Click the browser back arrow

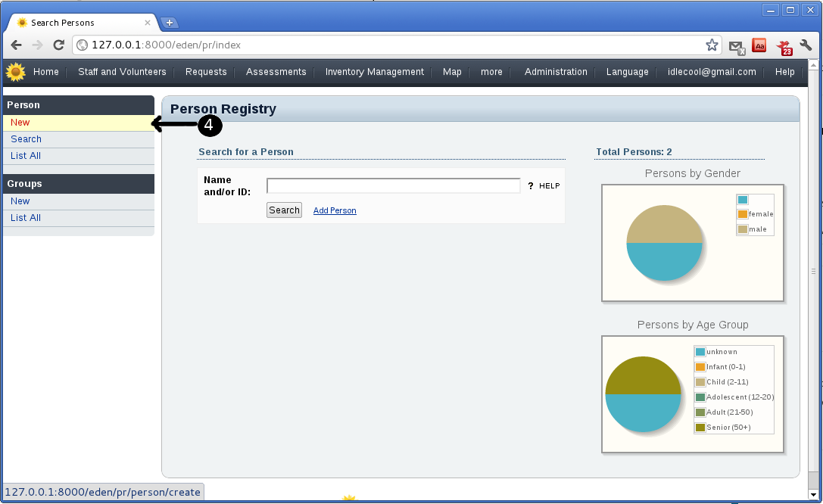point(17,45)
